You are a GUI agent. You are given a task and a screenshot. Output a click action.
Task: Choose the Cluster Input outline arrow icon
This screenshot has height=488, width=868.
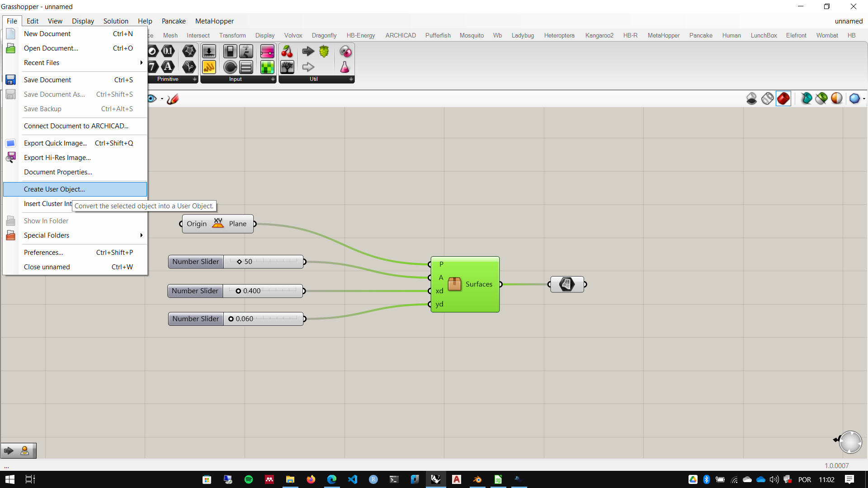click(308, 67)
